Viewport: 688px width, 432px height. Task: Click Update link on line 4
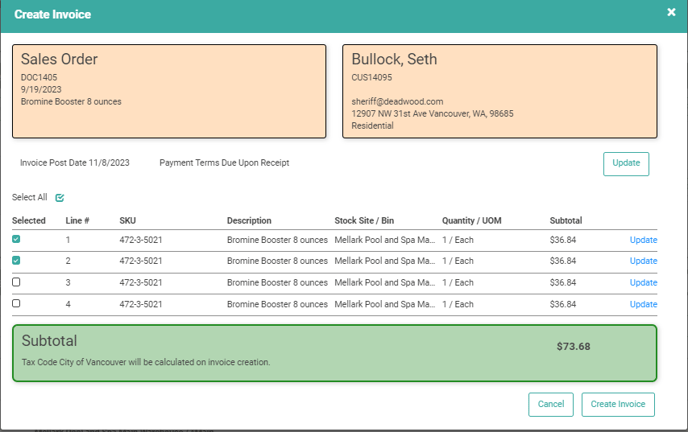(643, 304)
